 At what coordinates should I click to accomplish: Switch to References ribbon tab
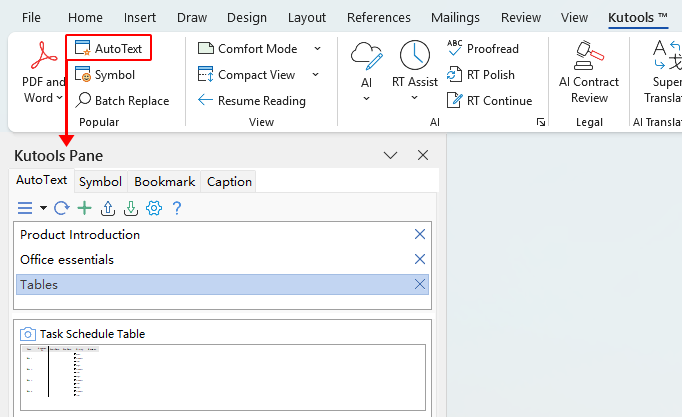[379, 18]
